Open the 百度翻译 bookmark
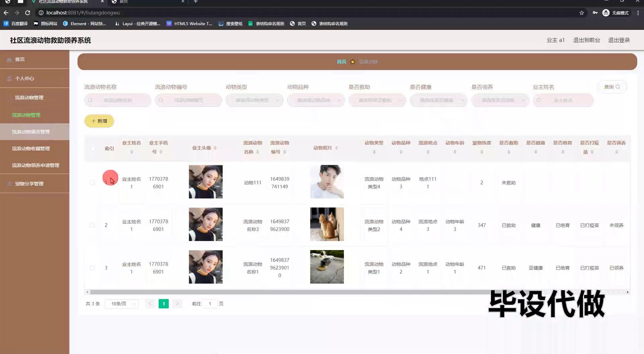This screenshot has width=644, height=354. tap(15, 23)
